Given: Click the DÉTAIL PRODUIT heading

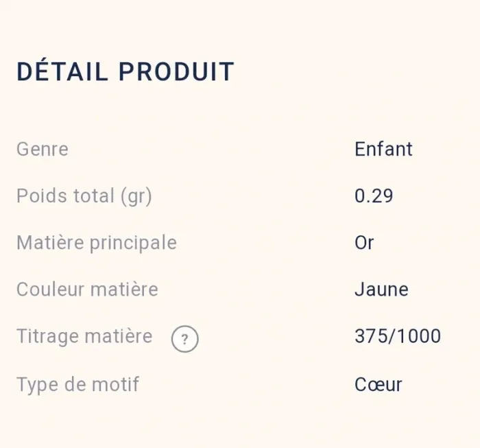Looking at the screenshot, I should point(125,72).
